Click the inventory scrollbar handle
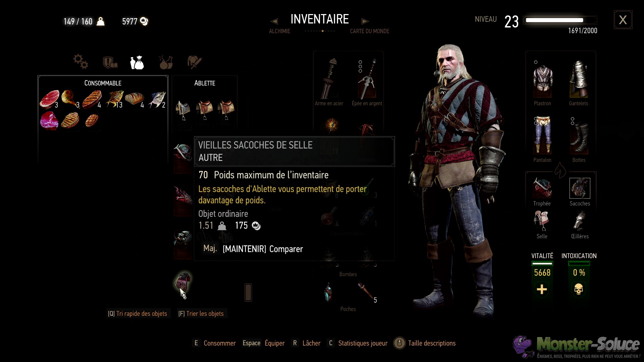644x362 pixels. click(248, 293)
